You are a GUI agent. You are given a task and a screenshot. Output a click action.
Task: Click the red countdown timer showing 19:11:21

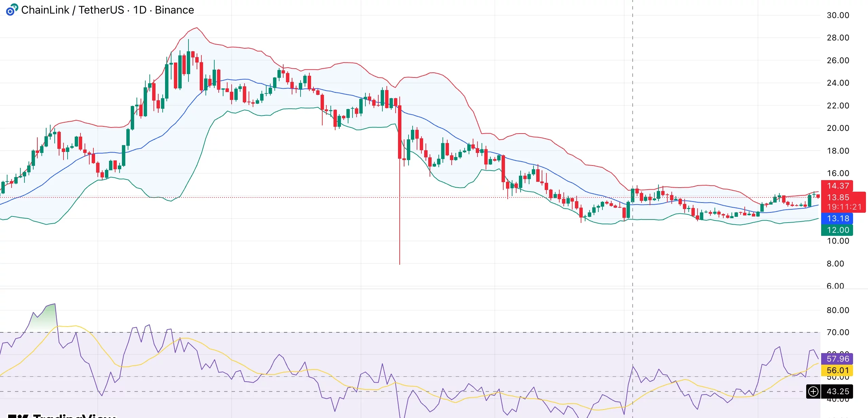click(x=844, y=207)
